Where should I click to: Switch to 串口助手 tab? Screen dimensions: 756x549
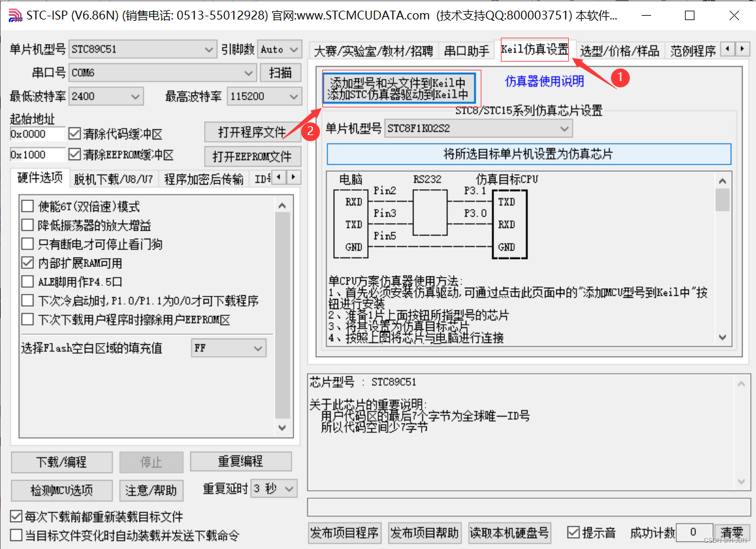(x=467, y=51)
